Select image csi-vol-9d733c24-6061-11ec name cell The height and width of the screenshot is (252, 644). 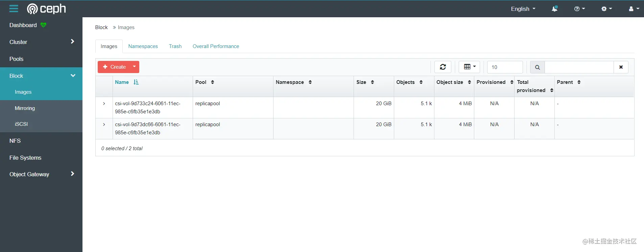pos(152,108)
